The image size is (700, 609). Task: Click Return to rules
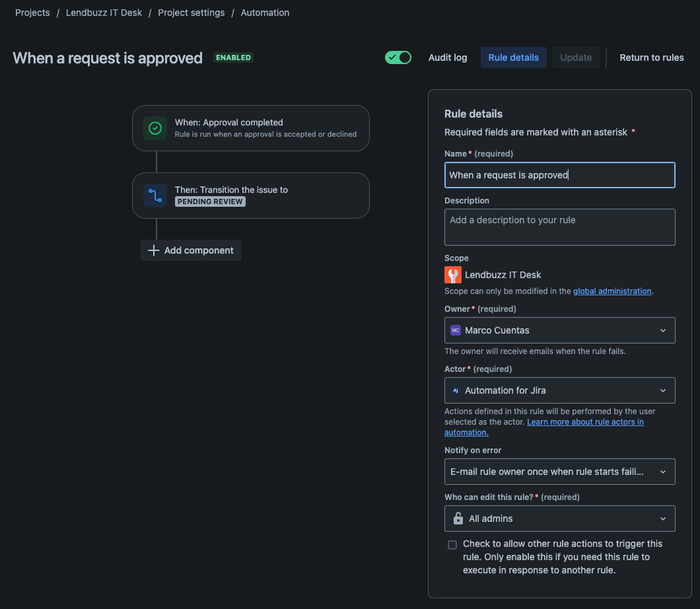point(652,57)
